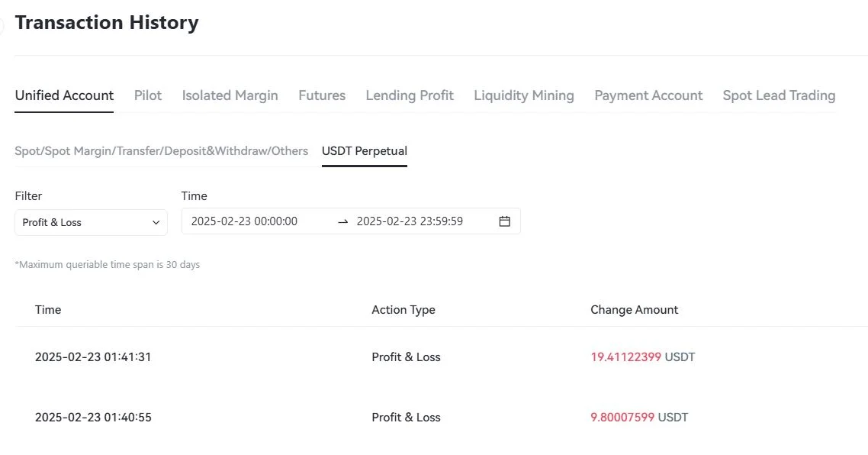Switch to the Pilot tab
This screenshot has width=868, height=455.
pyautogui.click(x=148, y=95)
